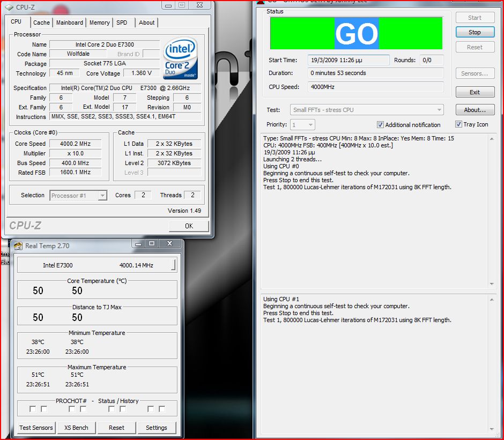
Task: Click the small button beside 4000.14 MHz
Action: point(173,265)
